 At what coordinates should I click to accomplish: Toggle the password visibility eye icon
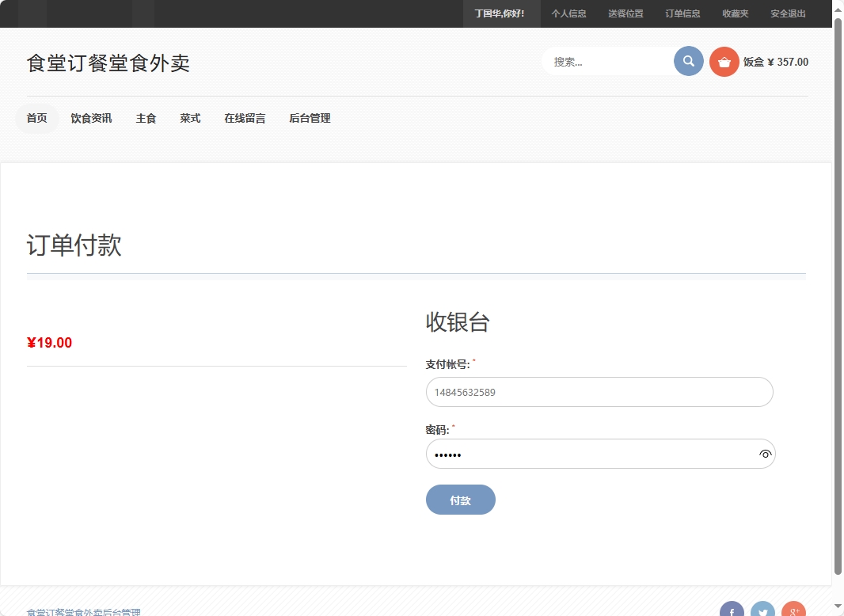pyautogui.click(x=765, y=454)
